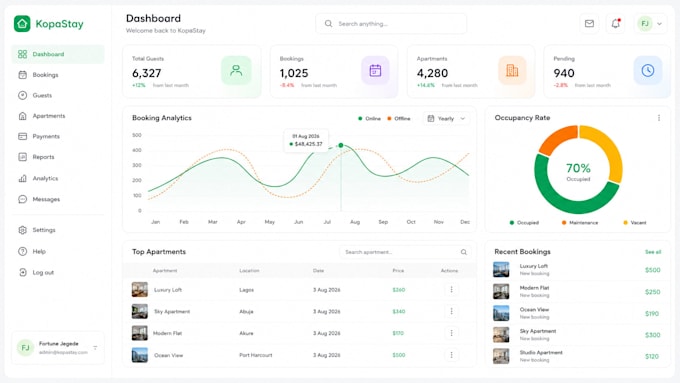Viewport: 680px width, 383px height.
Task: Click the magnifier icon in top search bar
Action: tap(328, 23)
